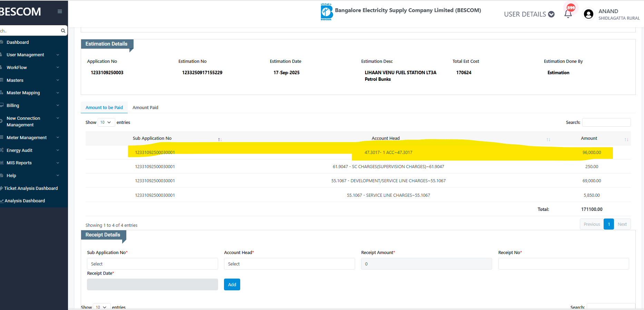Image resolution: width=644 pixels, height=310 pixels.
Task: Click the user profile avatar icon
Action: coord(588,14)
